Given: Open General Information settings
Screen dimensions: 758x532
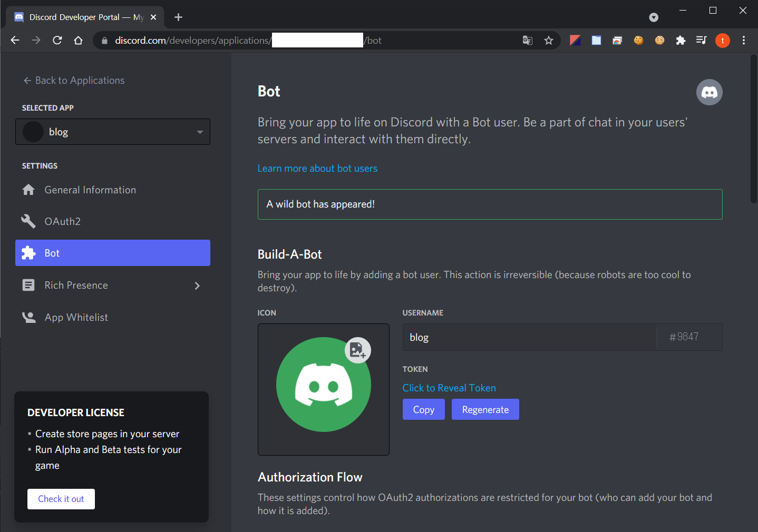Looking at the screenshot, I should (x=113, y=190).
